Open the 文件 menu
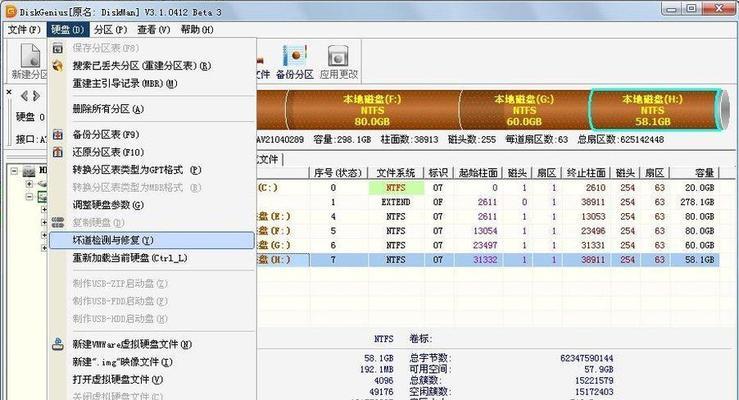This screenshot has height=400, width=739. click(24, 30)
